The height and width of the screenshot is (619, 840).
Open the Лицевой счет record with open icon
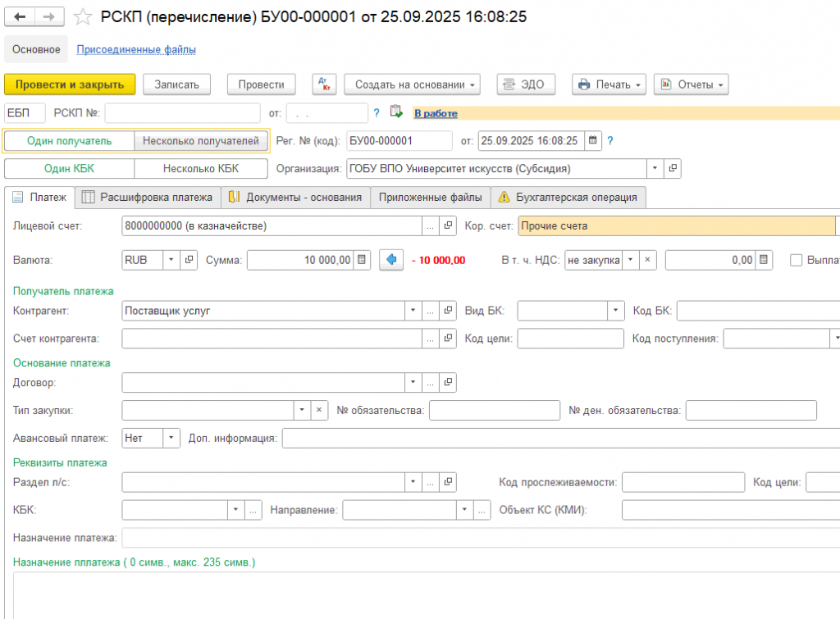448,226
